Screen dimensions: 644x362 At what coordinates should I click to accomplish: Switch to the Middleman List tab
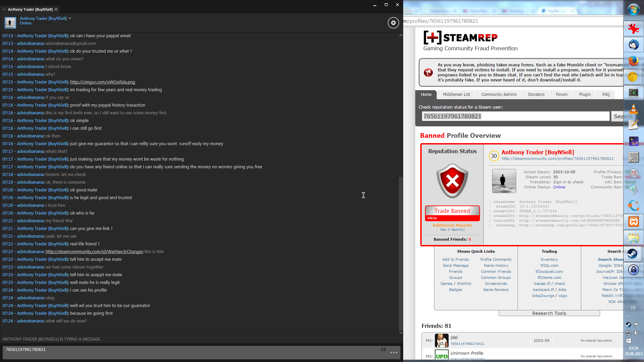tap(456, 95)
